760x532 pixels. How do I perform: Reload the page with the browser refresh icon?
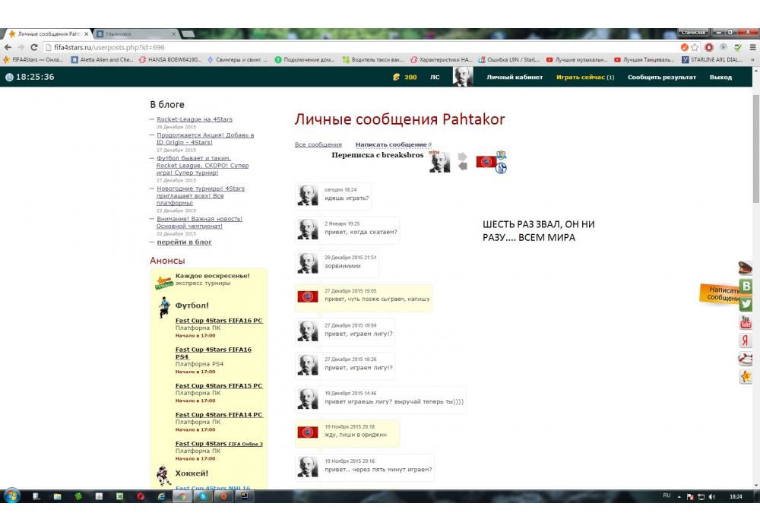pos(34,47)
